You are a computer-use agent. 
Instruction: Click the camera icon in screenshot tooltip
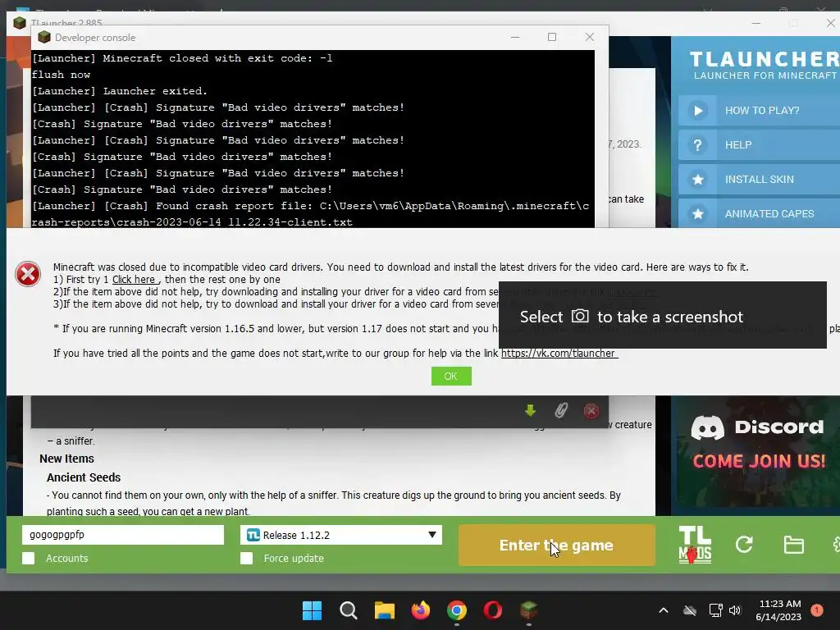tap(580, 316)
